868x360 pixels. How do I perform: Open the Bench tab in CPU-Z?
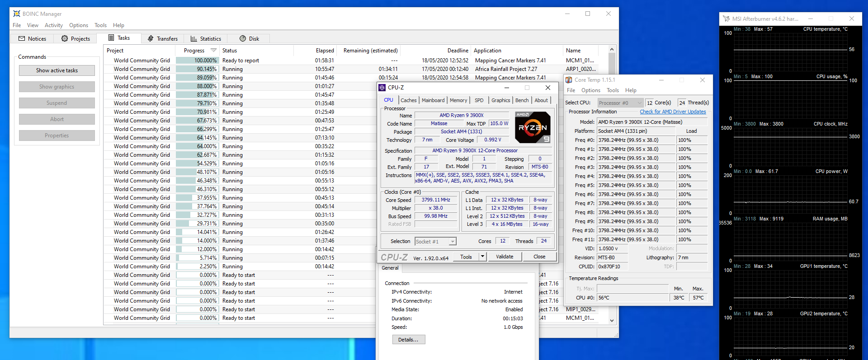(522, 100)
